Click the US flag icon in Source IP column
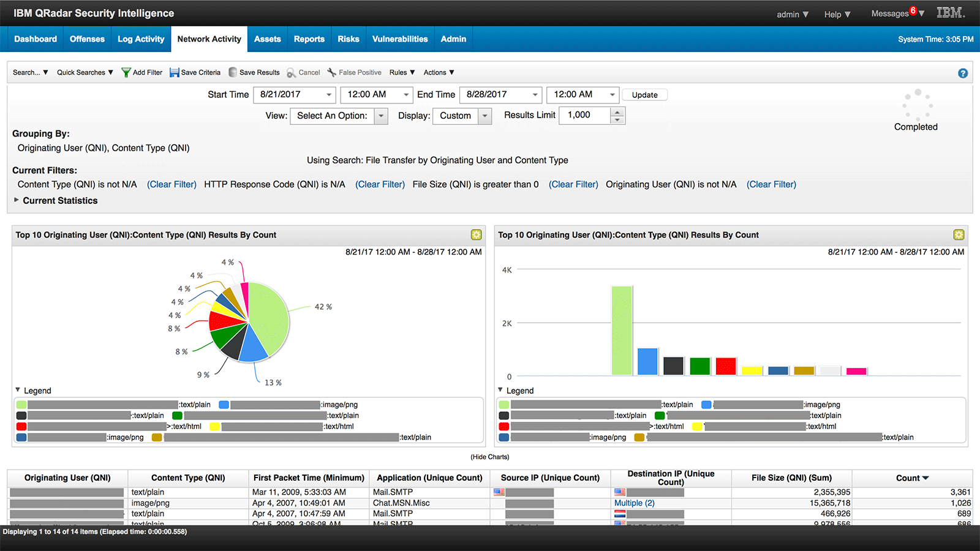Viewport: 980px width, 551px height. pos(499,492)
